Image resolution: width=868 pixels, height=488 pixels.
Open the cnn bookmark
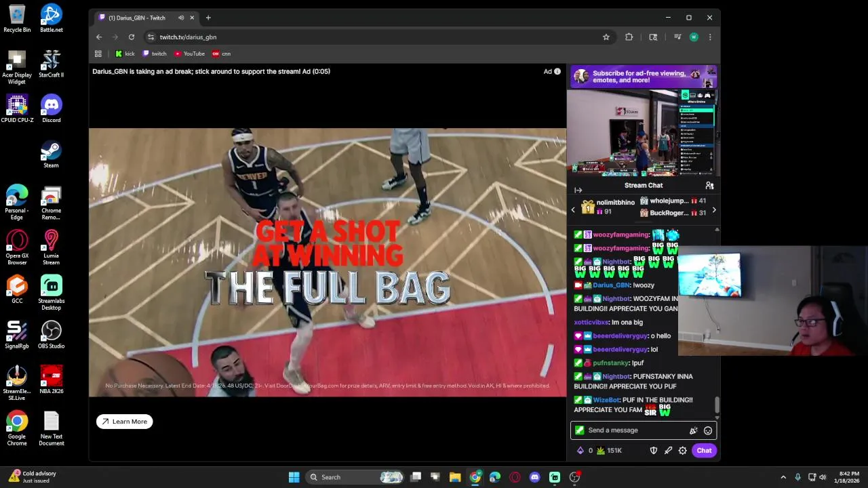click(x=222, y=54)
